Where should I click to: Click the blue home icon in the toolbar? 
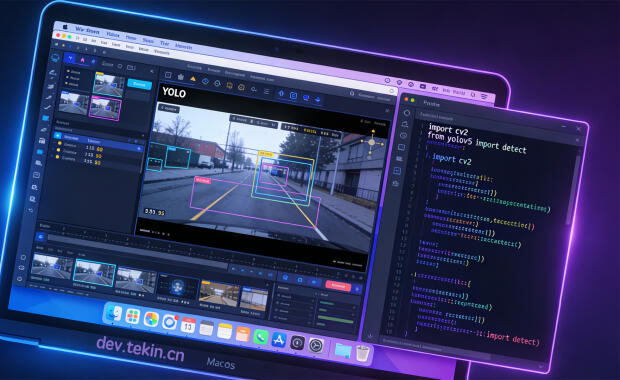(x=281, y=94)
